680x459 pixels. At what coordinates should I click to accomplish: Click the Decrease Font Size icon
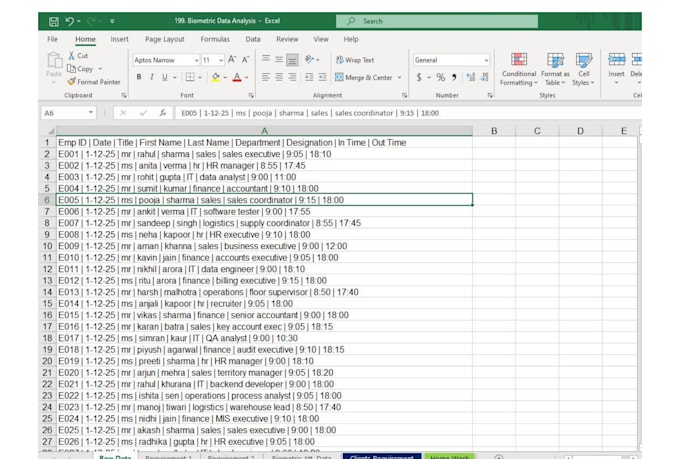pyautogui.click(x=245, y=59)
